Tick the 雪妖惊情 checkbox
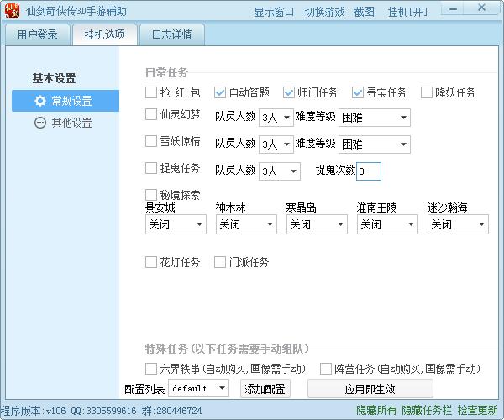The height and width of the screenshot is (420, 504). pos(151,141)
